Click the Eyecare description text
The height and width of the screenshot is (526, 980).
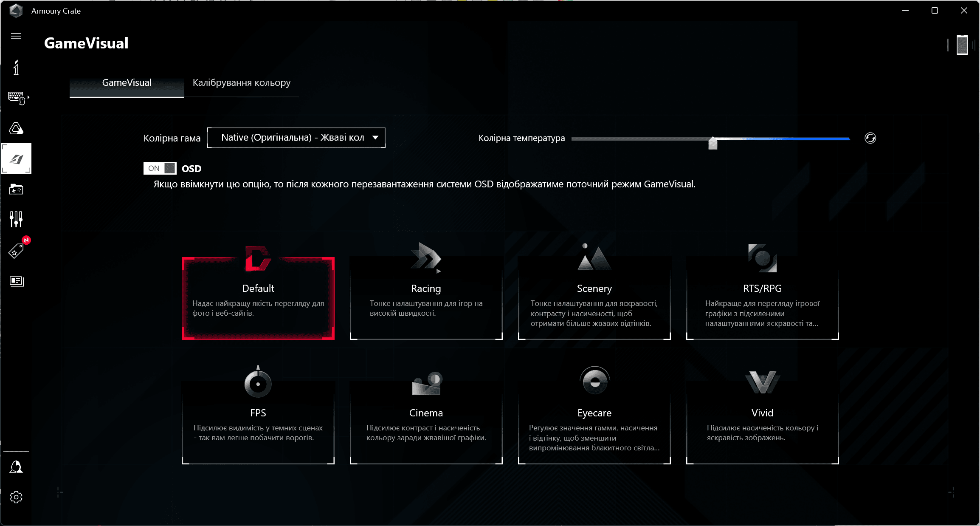click(594, 438)
